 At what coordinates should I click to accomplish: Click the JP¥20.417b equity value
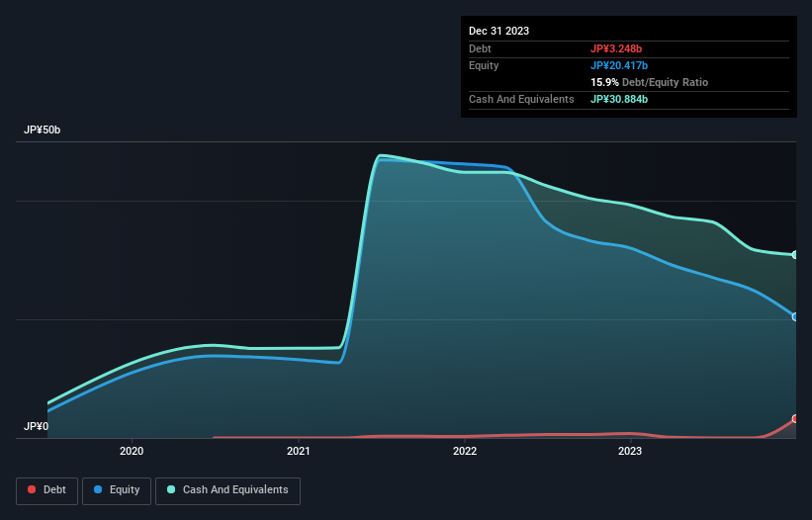coord(619,65)
